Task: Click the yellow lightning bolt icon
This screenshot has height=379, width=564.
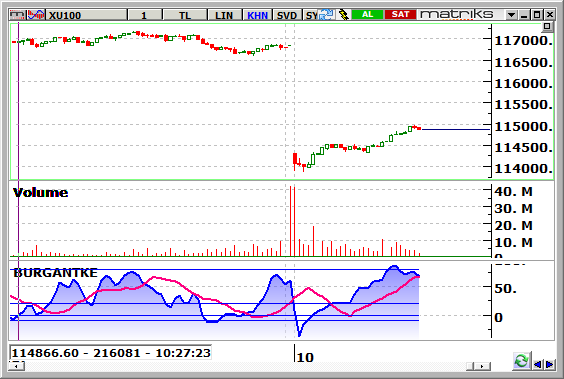Action: (x=344, y=15)
